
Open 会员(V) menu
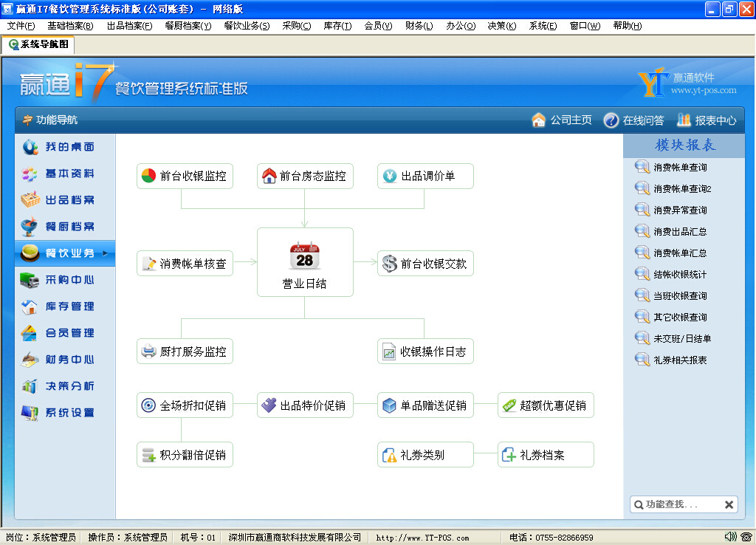click(x=378, y=26)
